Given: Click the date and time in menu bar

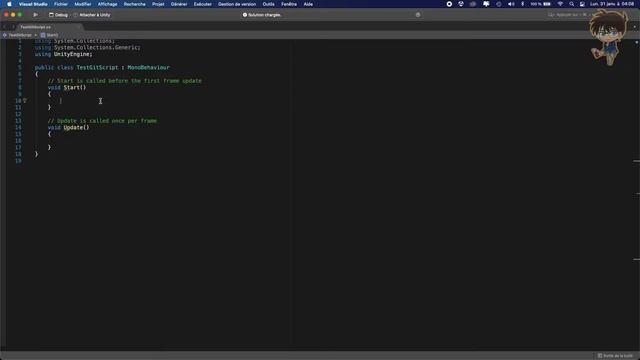Looking at the screenshot, I should click(x=611, y=4).
